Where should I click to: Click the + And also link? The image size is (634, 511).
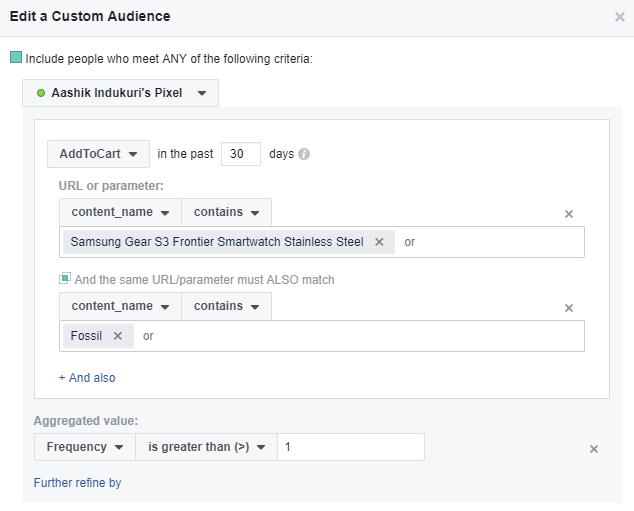[x=87, y=378]
